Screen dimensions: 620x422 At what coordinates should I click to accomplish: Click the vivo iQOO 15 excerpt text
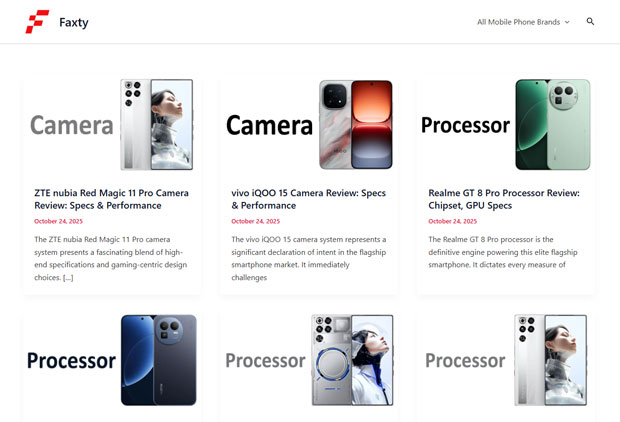(x=309, y=258)
